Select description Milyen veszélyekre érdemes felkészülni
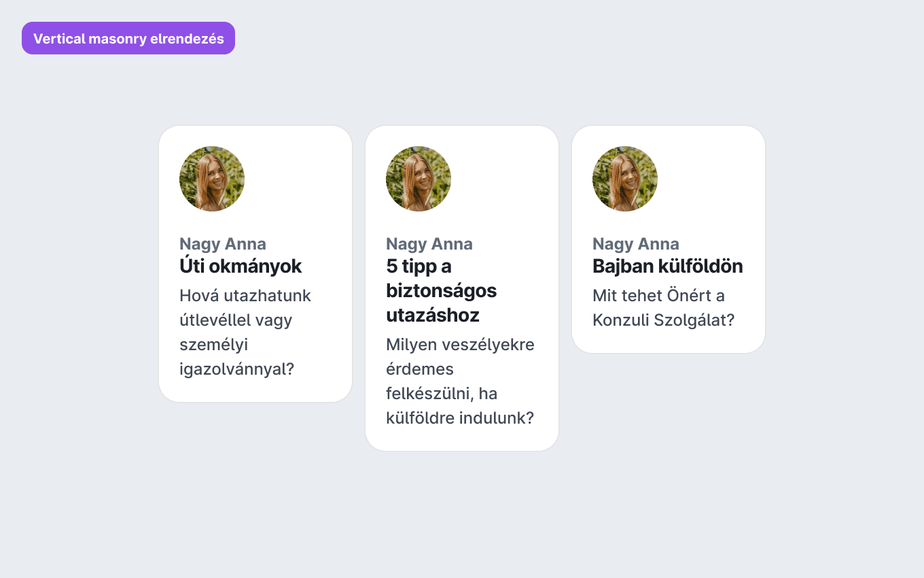The height and width of the screenshot is (578, 924). pyautogui.click(x=461, y=381)
